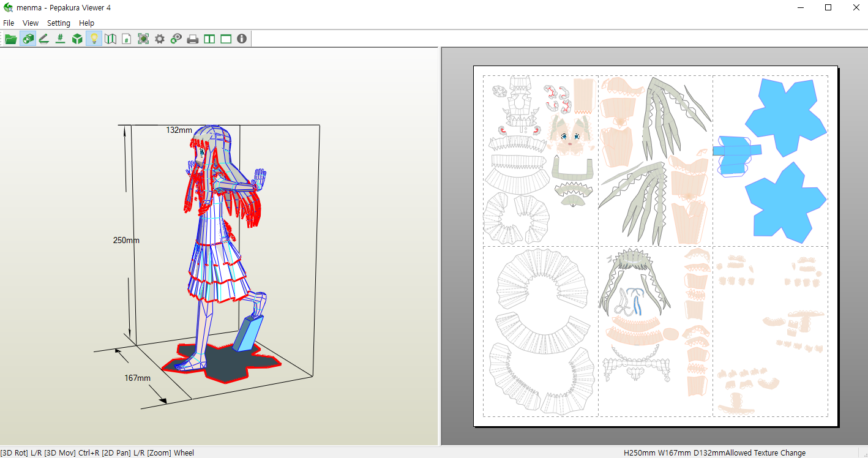Image resolution: width=868 pixels, height=458 pixels.
Task: Click the unfolded map pattern icon
Action: pos(110,39)
